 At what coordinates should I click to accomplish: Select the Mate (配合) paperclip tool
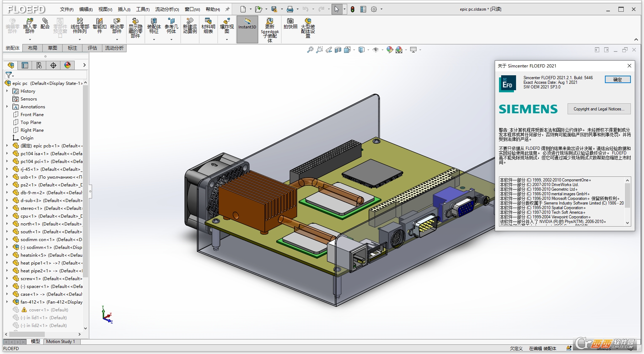click(45, 23)
